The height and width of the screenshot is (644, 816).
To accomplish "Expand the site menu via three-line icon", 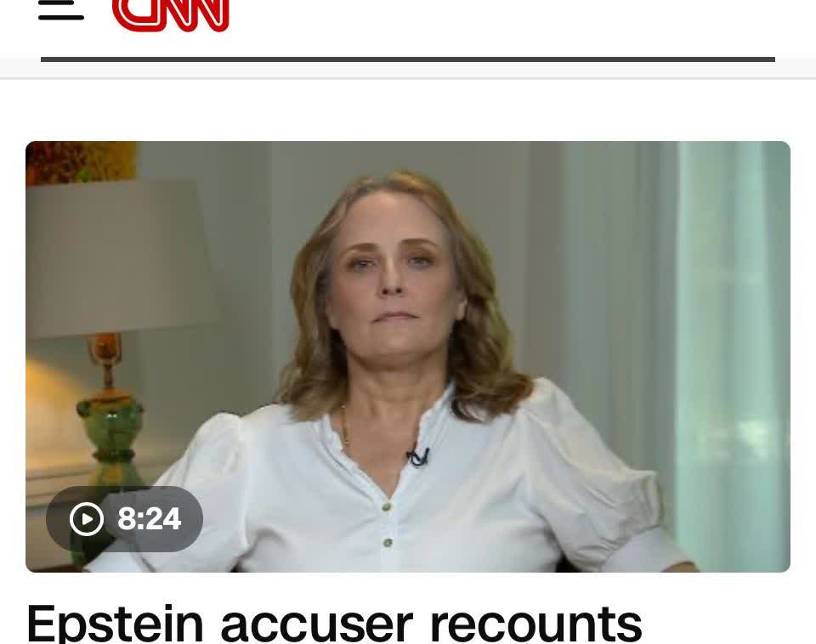I will (61, 10).
